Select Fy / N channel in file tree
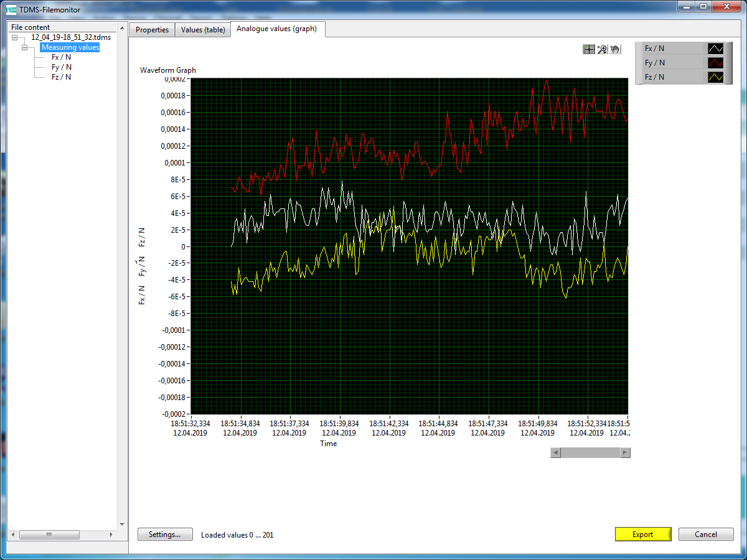Screen dimensions: 747x560 point(62,67)
